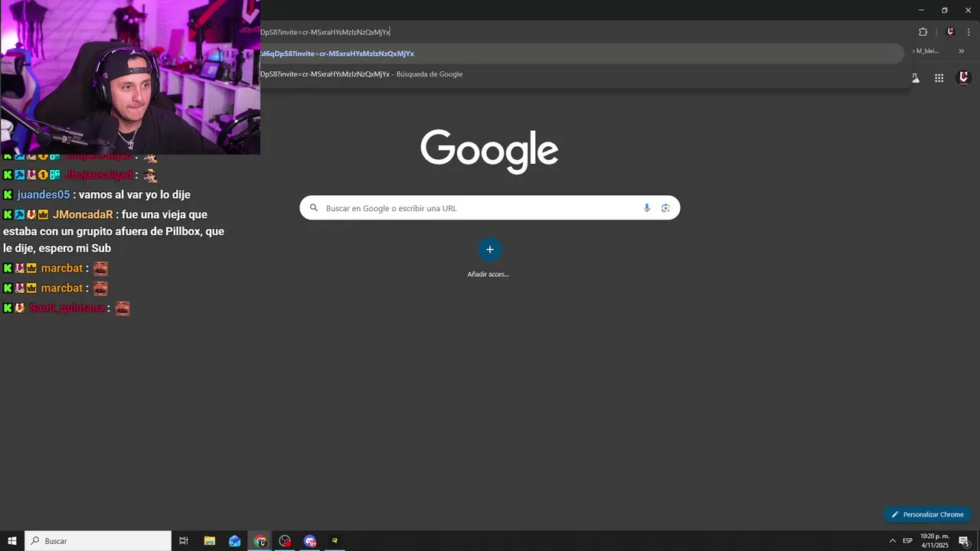The image size is (980, 551).
Task: Open the Google account avatar on the page
Action: [x=963, y=77]
